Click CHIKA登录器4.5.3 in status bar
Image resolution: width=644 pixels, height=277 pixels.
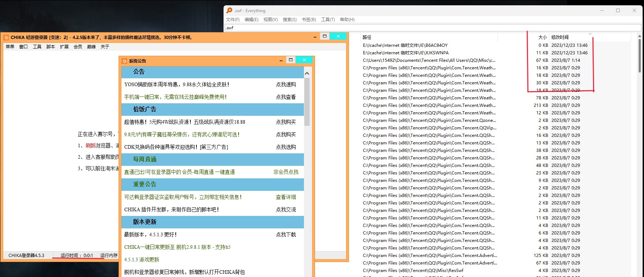coord(26,255)
